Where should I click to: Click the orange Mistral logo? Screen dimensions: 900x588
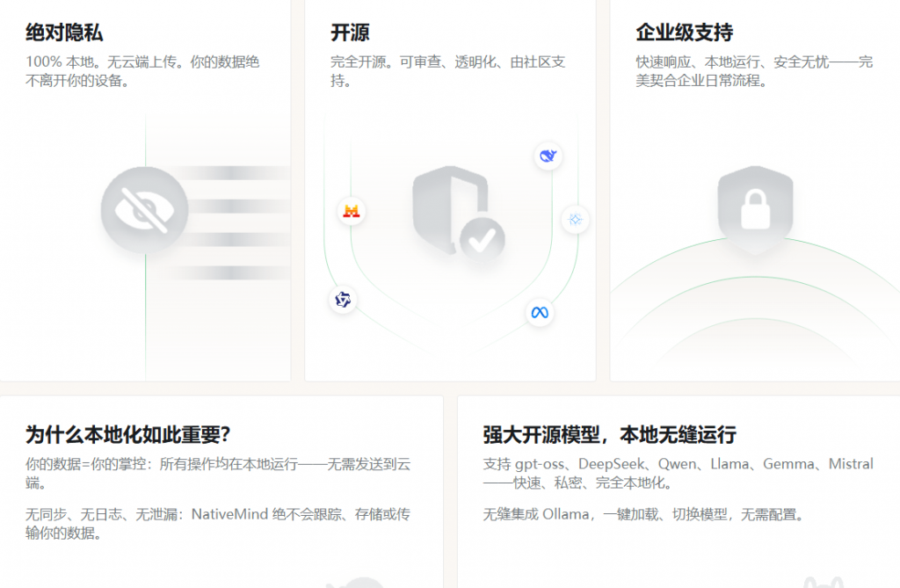(352, 211)
